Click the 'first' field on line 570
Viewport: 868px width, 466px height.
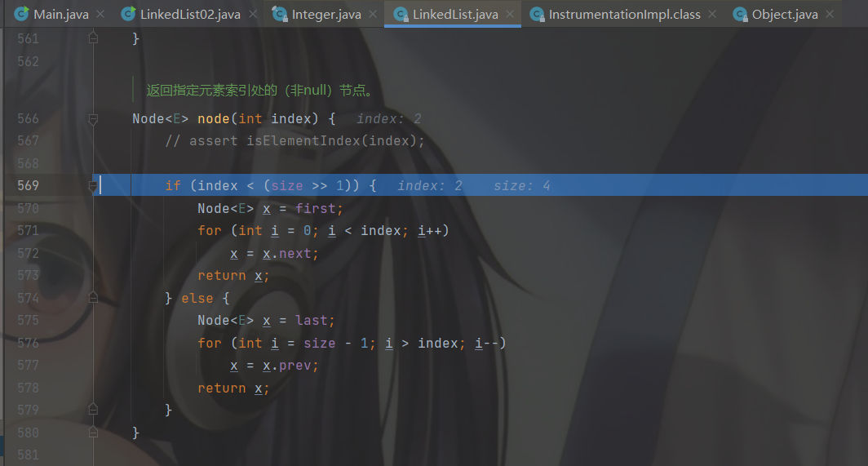tap(315, 208)
